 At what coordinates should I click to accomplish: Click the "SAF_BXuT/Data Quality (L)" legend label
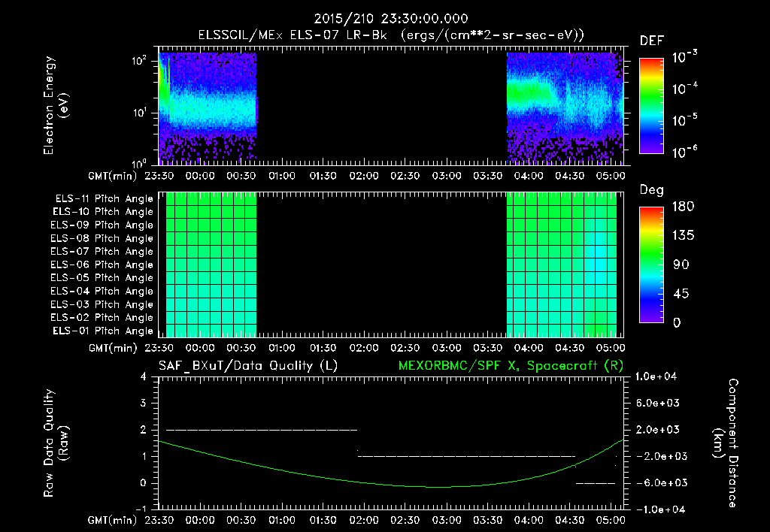[248, 366]
